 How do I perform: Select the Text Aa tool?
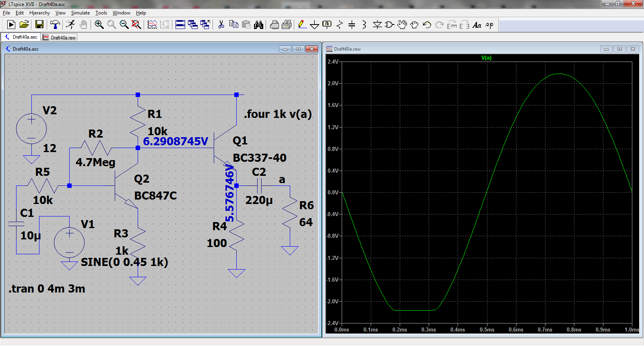[x=477, y=25]
